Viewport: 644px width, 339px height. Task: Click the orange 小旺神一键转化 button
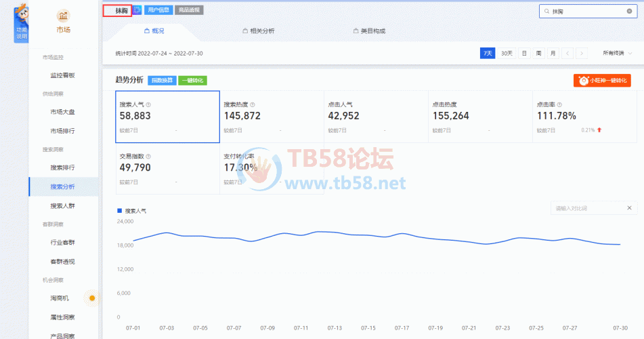(x=602, y=81)
